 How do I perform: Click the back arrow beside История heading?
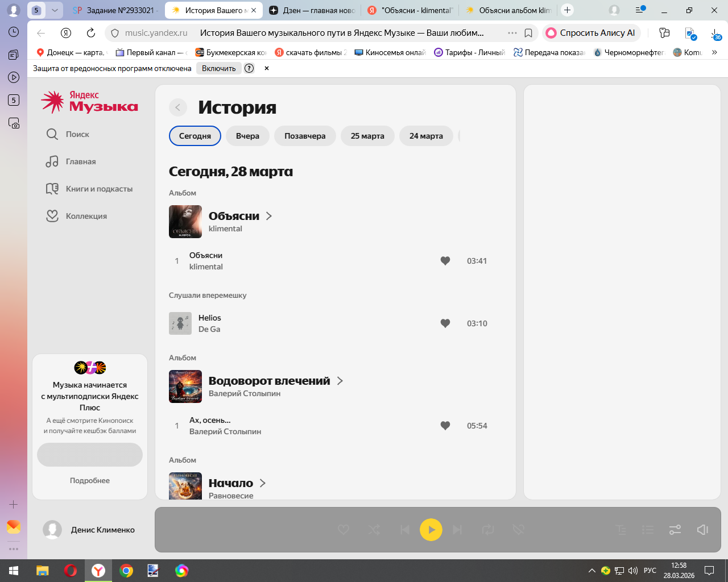tap(178, 107)
